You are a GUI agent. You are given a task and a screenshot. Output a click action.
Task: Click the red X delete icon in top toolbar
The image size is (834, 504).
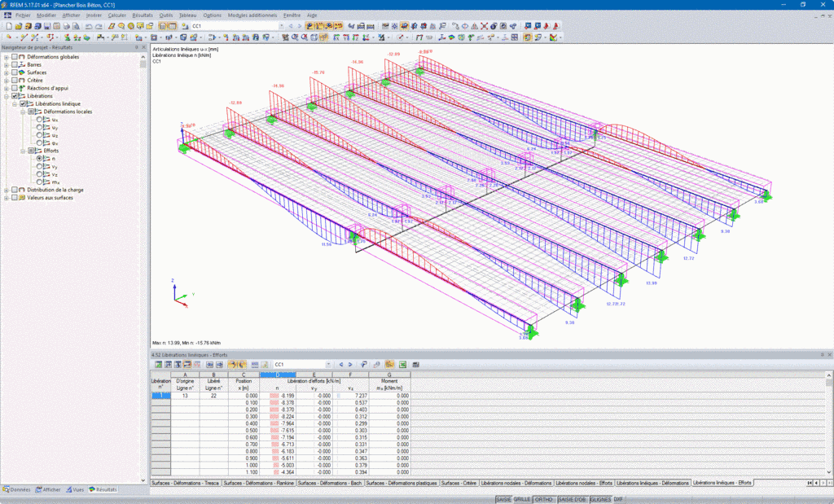[484, 25]
